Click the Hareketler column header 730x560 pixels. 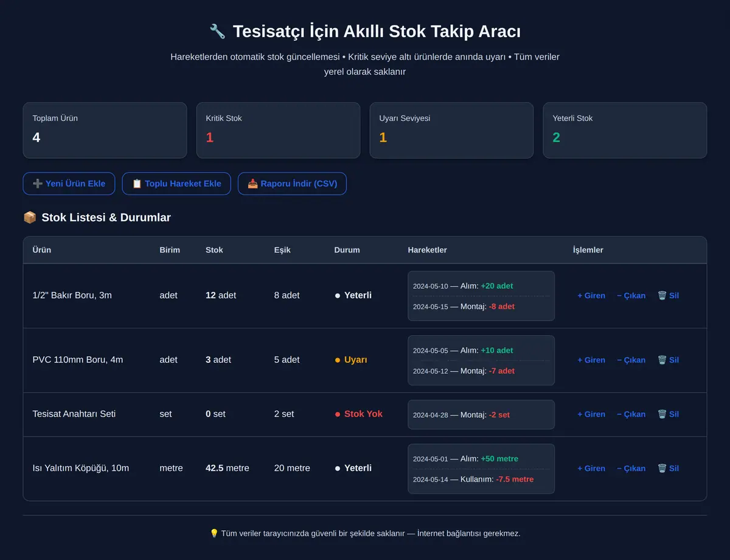pyautogui.click(x=427, y=250)
